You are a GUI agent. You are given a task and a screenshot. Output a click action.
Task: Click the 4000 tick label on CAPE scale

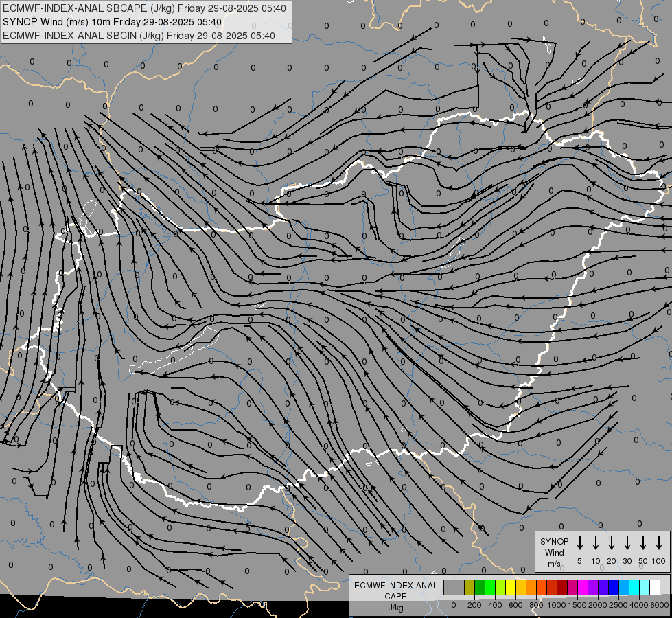pos(639,605)
